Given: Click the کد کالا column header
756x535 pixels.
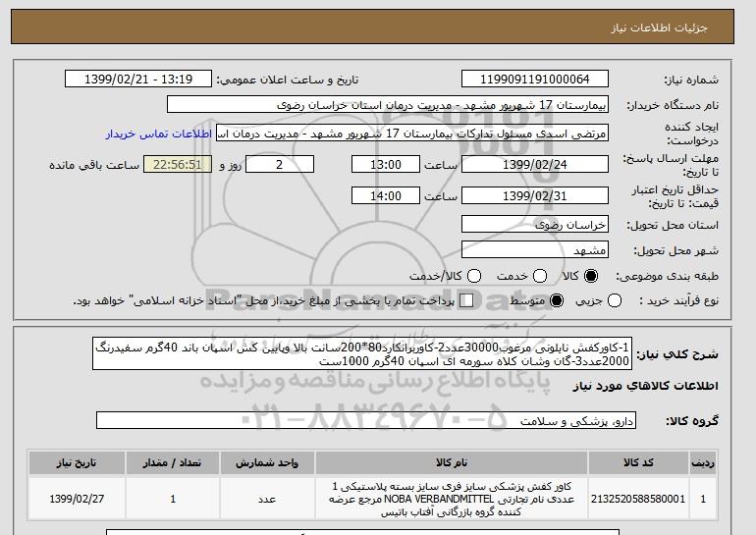Looking at the screenshot, I should pos(638,462).
